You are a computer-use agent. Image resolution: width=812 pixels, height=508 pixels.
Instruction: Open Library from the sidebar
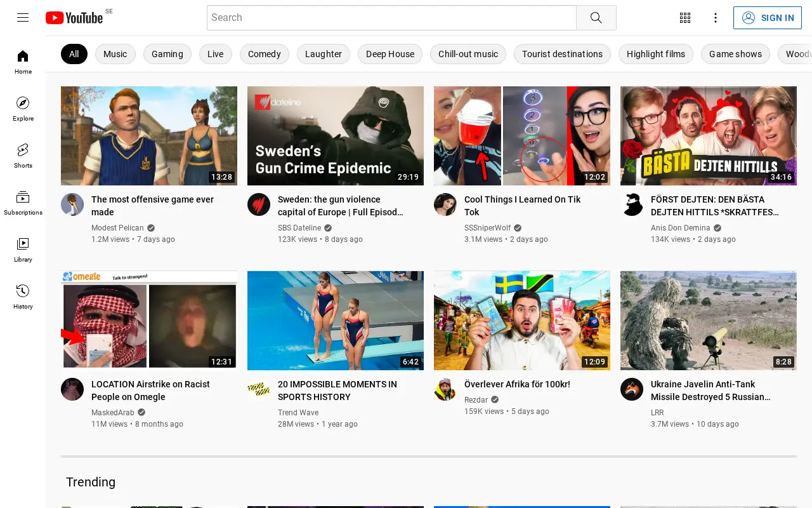coord(23,250)
